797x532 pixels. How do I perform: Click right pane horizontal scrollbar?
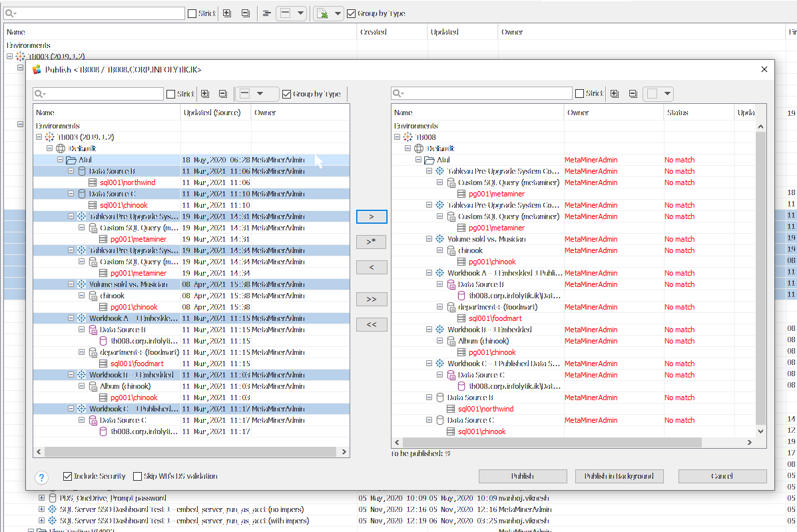[552, 443]
